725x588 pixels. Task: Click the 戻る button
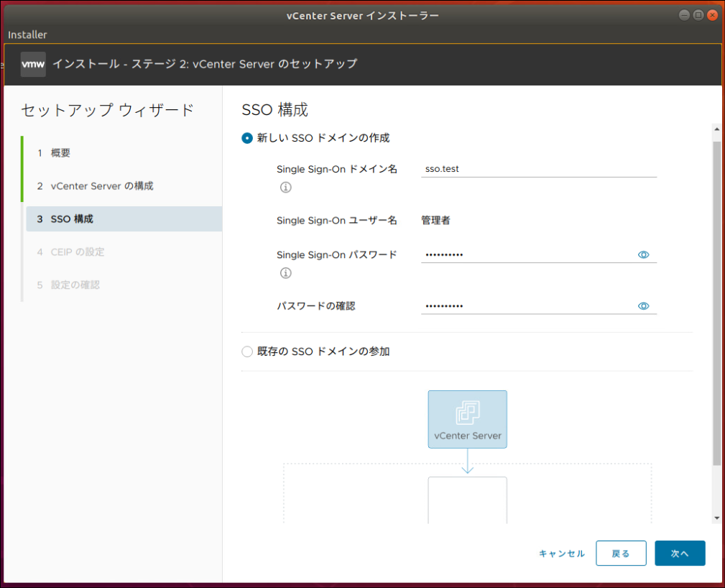tap(621, 553)
